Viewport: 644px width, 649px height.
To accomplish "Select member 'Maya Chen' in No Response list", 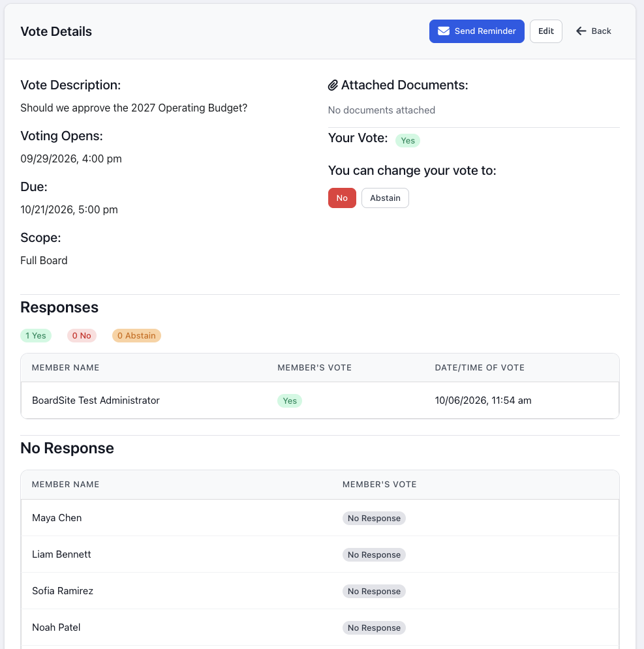I will tap(57, 518).
